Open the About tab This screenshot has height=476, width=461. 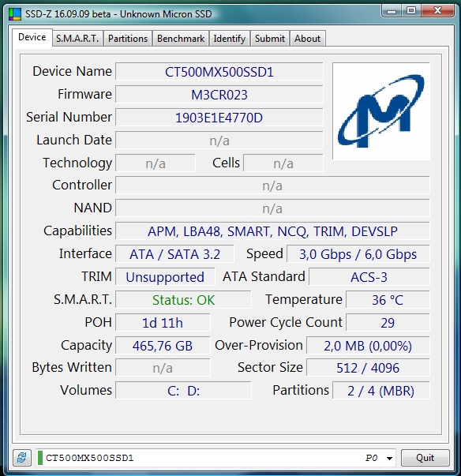coord(307,39)
